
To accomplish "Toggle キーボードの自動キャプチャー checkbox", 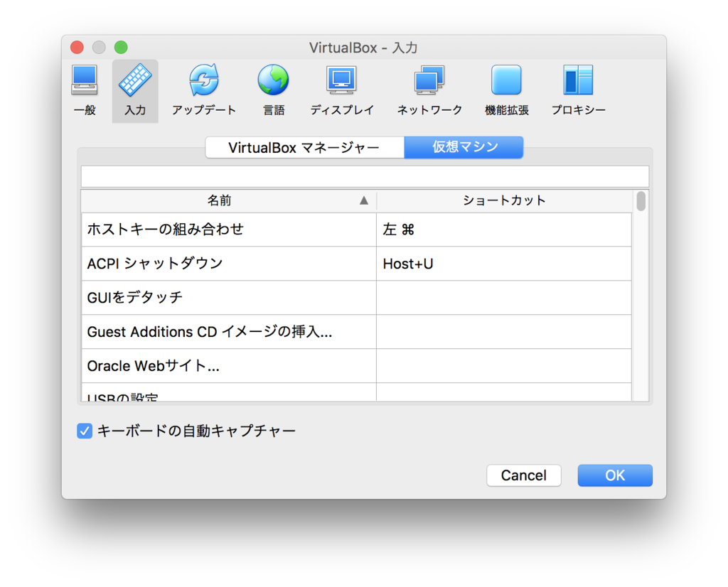I will (85, 431).
